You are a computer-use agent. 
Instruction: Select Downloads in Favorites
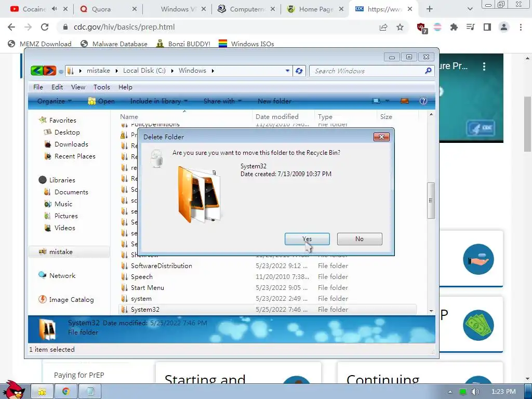click(x=71, y=144)
